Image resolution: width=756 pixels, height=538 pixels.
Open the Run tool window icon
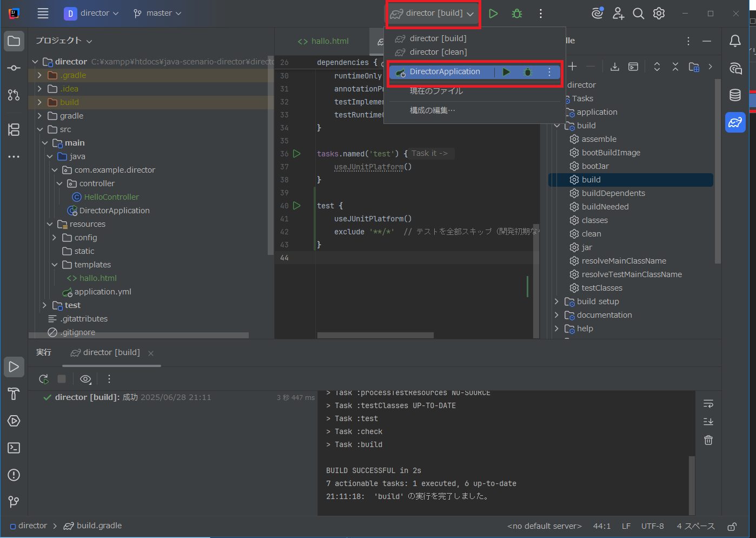click(14, 367)
